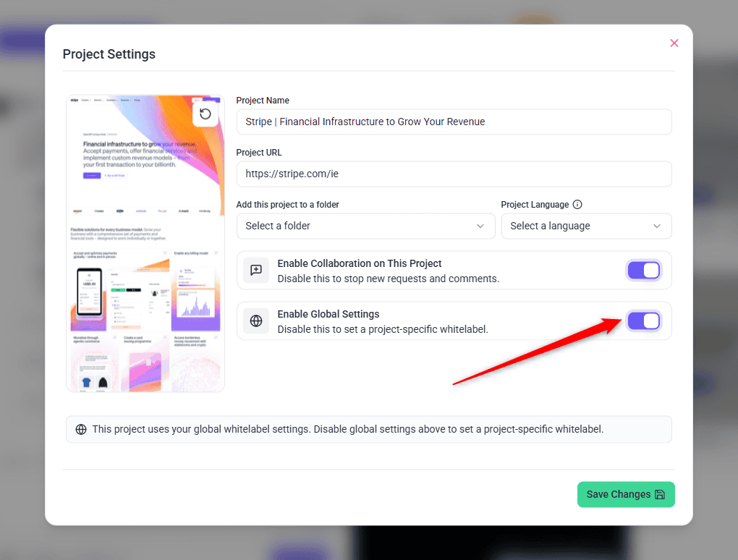
Task: Click 'Enable Collaboration on This Project' title text
Action: (360, 263)
